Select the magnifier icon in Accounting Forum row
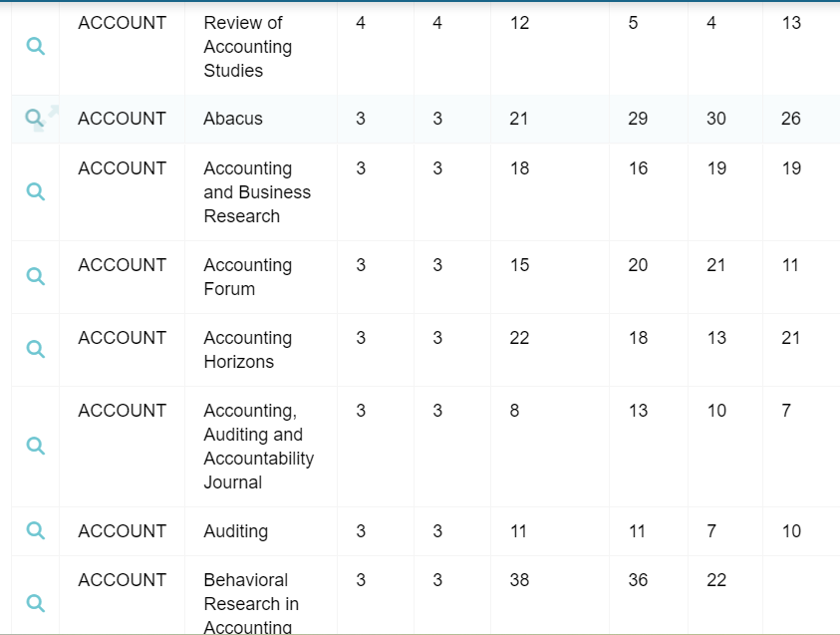Screen dimensions: 840x635 point(35,276)
